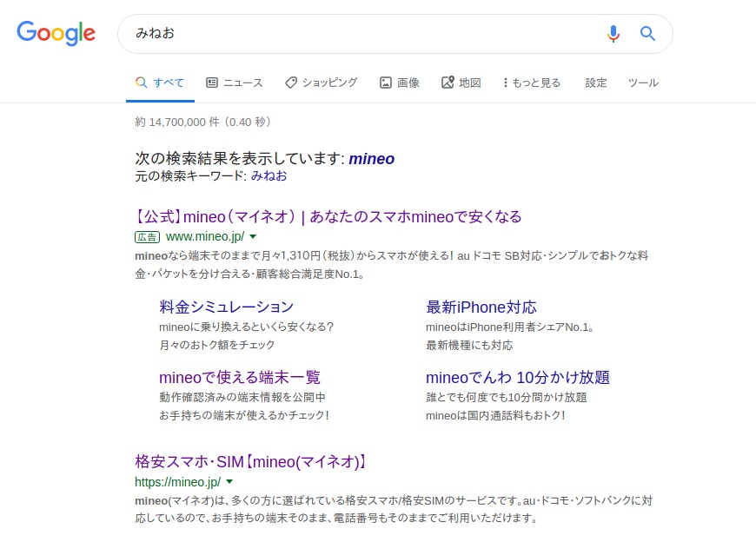Click the text 最新機種にも対応
This screenshot has width=756, height=542.
(x=469, y=345)
